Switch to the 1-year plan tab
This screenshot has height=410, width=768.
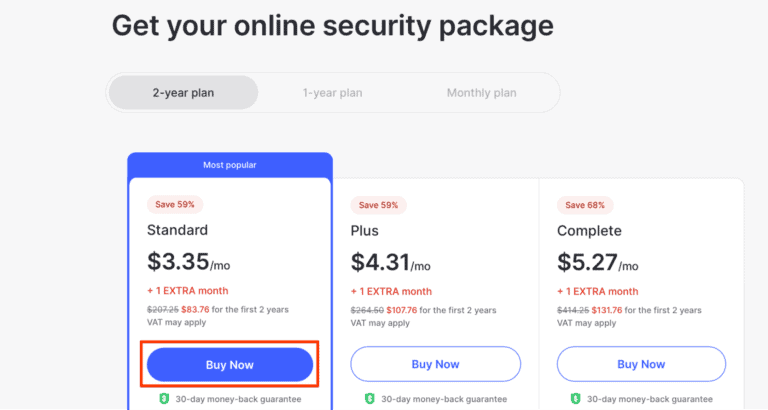pos(332,93)
